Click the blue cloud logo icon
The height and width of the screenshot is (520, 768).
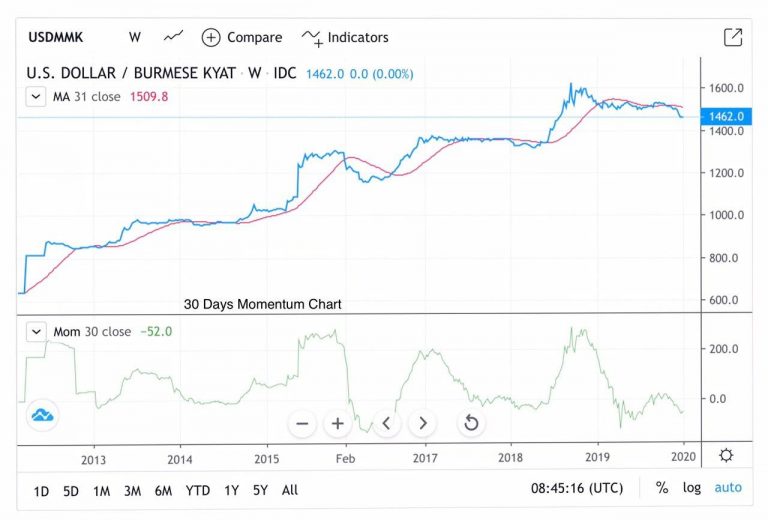coord(43,415)
